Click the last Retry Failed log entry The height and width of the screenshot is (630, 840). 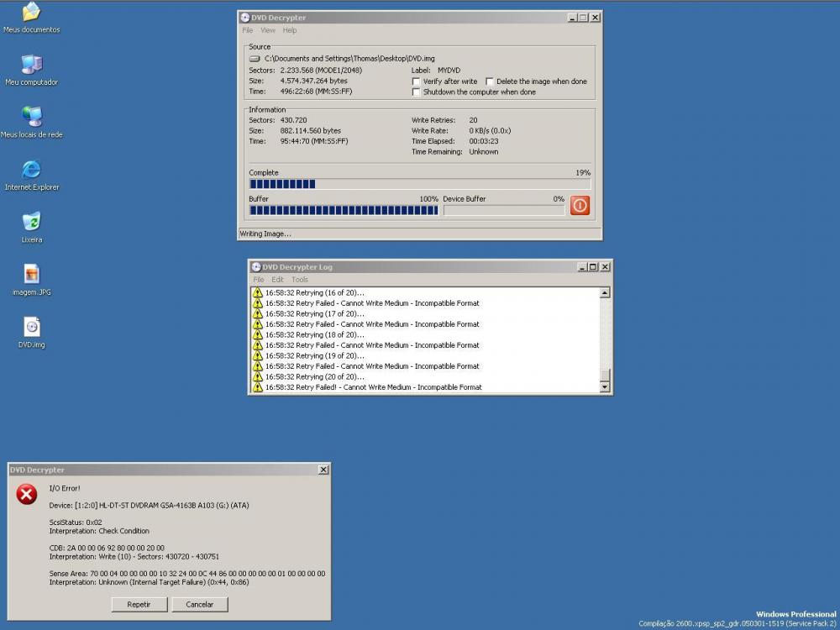pyautogui.click(x=373, y=387)
